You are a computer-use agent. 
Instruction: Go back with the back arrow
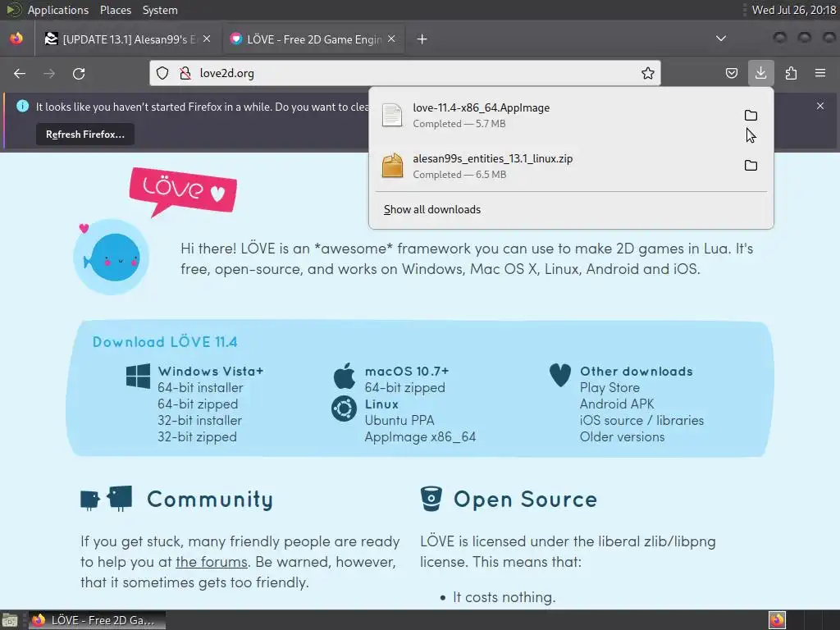coord(20,73)
